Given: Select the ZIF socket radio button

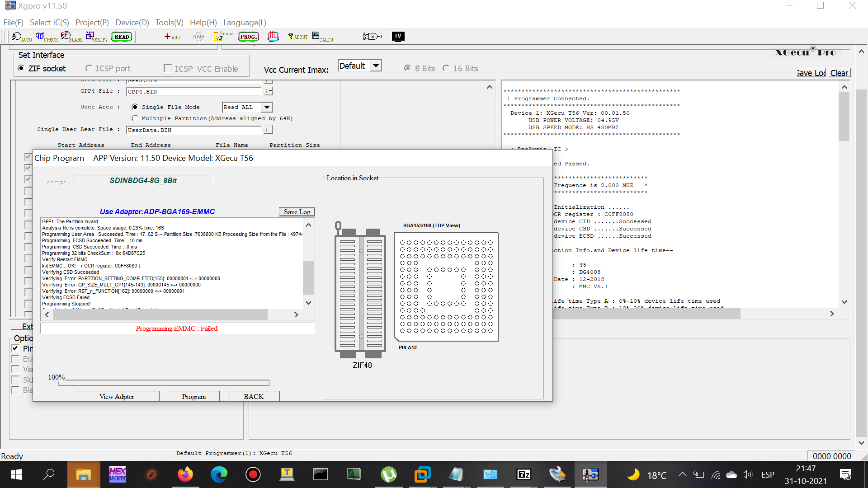Looking at the screenshot, I should click(21, 68).
